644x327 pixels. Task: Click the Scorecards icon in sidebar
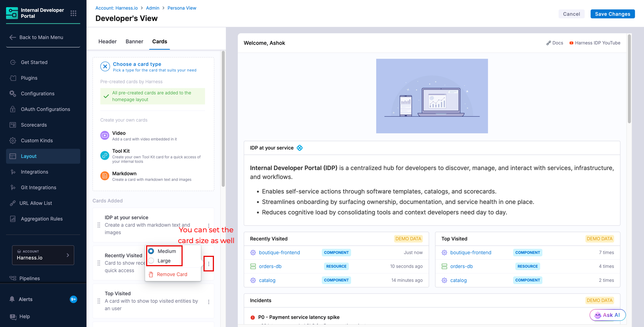13,125
